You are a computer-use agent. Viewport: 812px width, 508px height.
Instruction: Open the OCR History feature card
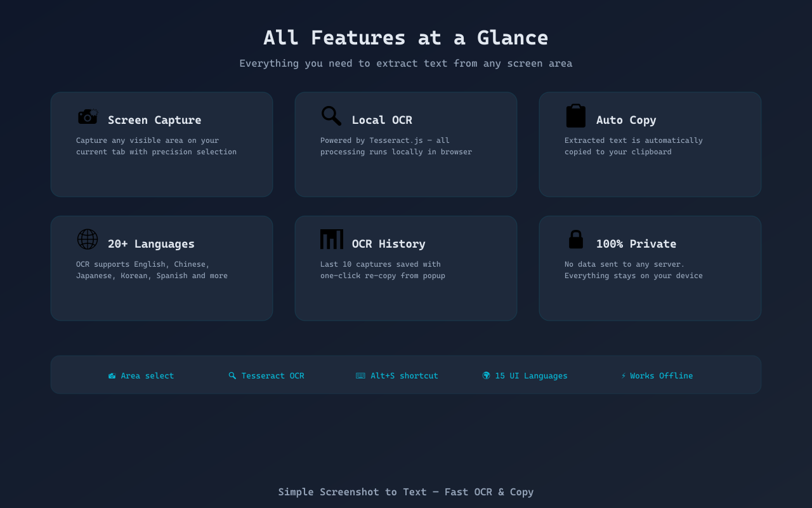[x=406, y=268]
